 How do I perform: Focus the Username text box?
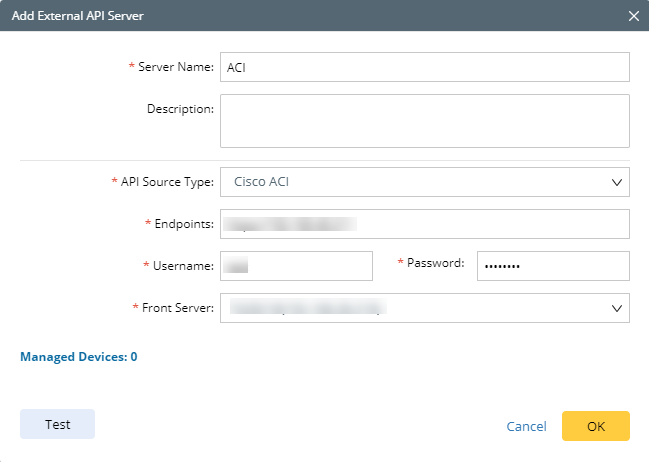[x=296, y=266]
